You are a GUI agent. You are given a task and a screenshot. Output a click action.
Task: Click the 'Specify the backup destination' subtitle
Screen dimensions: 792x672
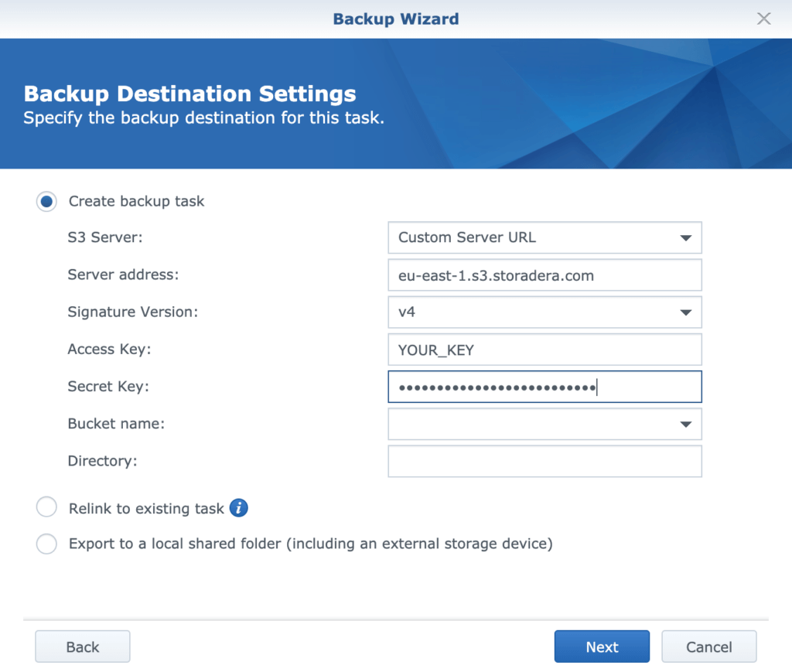[x=203, y=119]
